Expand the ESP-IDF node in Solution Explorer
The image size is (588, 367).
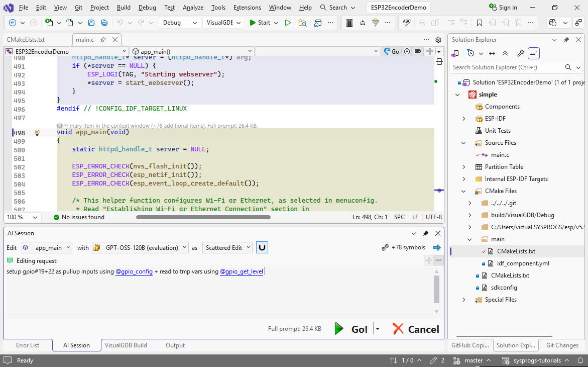click(x=464, y=119)
